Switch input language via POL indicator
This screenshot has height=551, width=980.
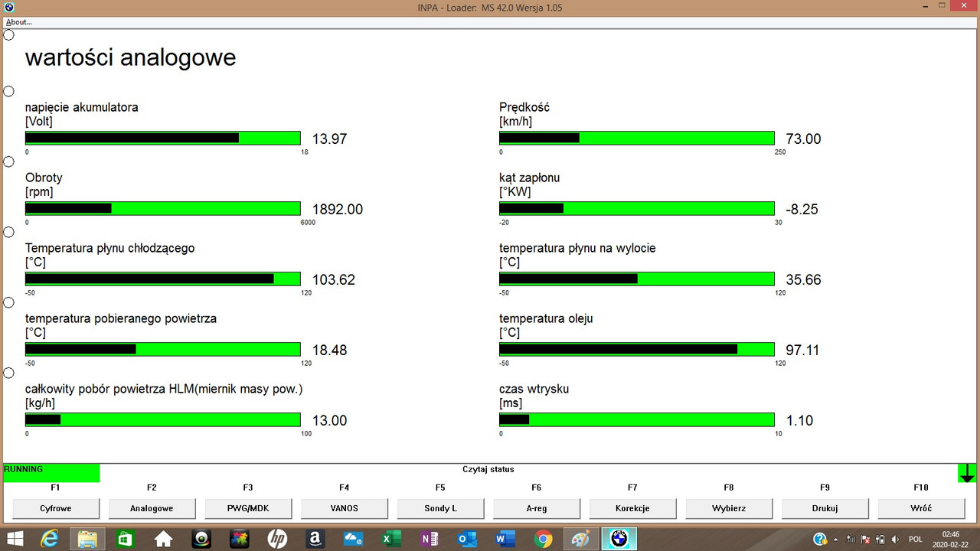coord(915,539)
